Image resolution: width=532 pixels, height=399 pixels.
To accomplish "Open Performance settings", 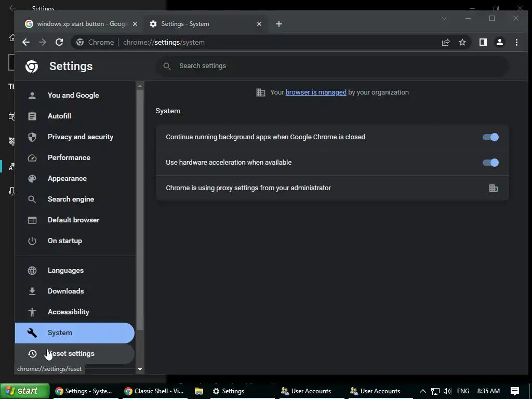I will pyautogui.click(x=75, y=158).
